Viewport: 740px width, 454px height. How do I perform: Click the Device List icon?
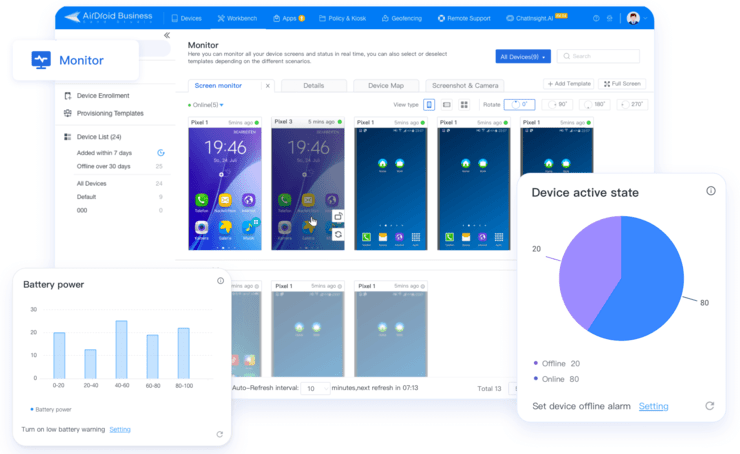click(x=67, y=137)
